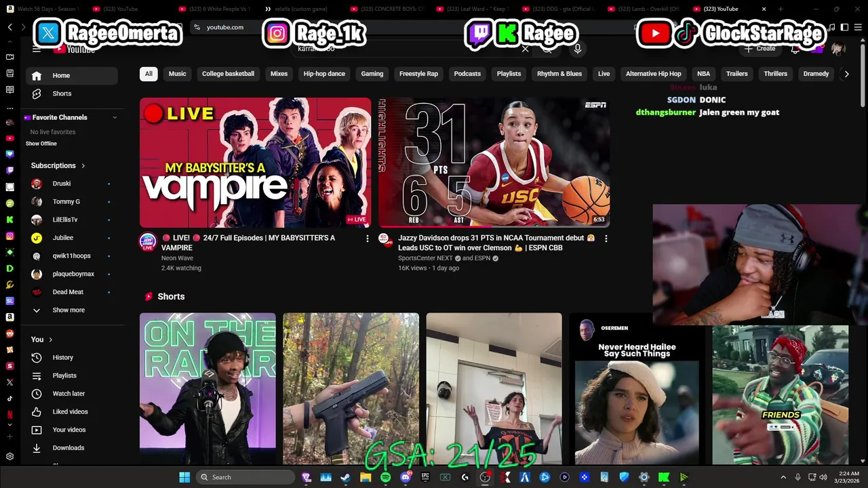This screenshot has width=868, height=488.
Task: Open YouTube Home in the sidebar
Action: coord(71,75)
